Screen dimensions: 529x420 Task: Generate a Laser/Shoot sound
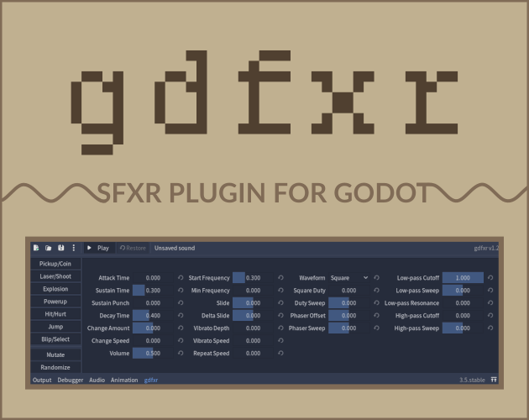(x=55, y=276)
